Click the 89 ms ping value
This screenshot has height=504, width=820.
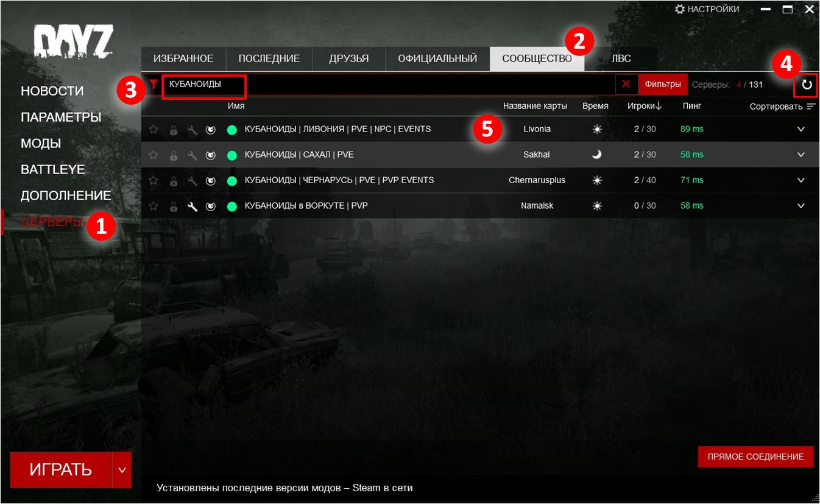[692, 129]
